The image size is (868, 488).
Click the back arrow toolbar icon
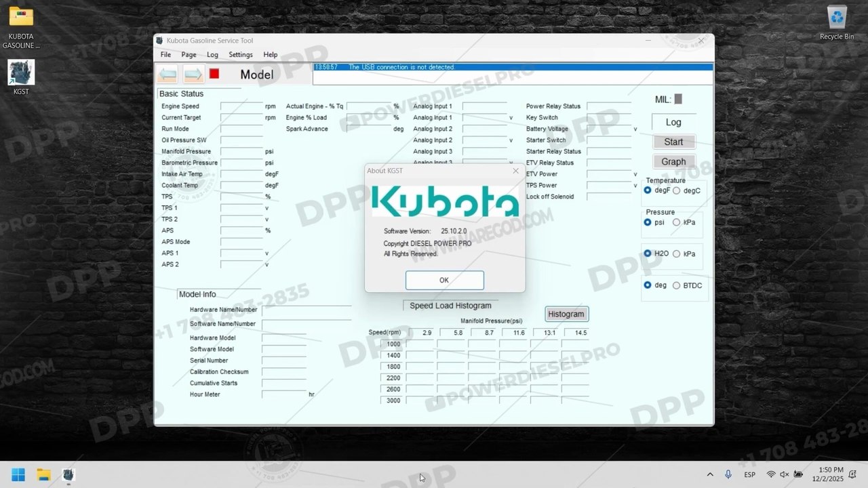point(167,74)
